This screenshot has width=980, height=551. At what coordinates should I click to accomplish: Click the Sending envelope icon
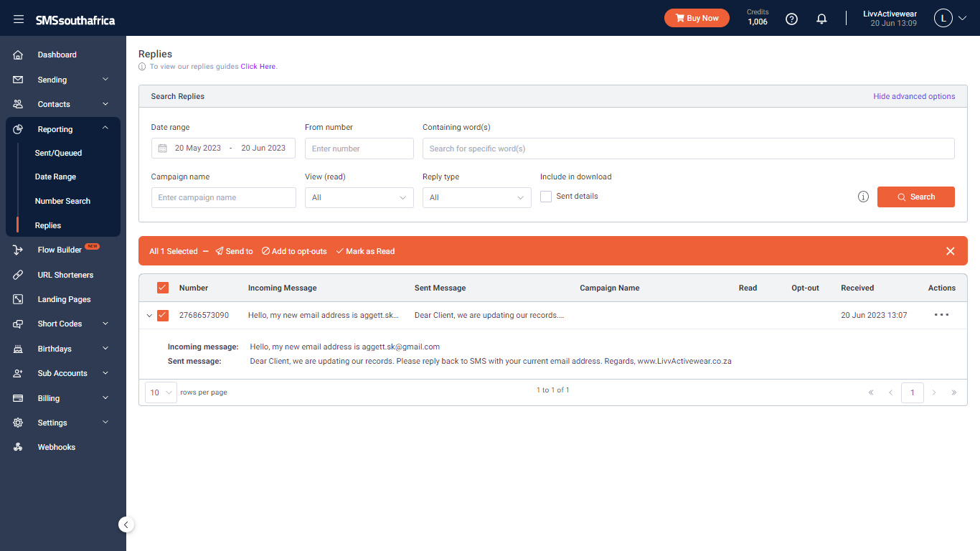pyautogui.click(x=18, y=80)
